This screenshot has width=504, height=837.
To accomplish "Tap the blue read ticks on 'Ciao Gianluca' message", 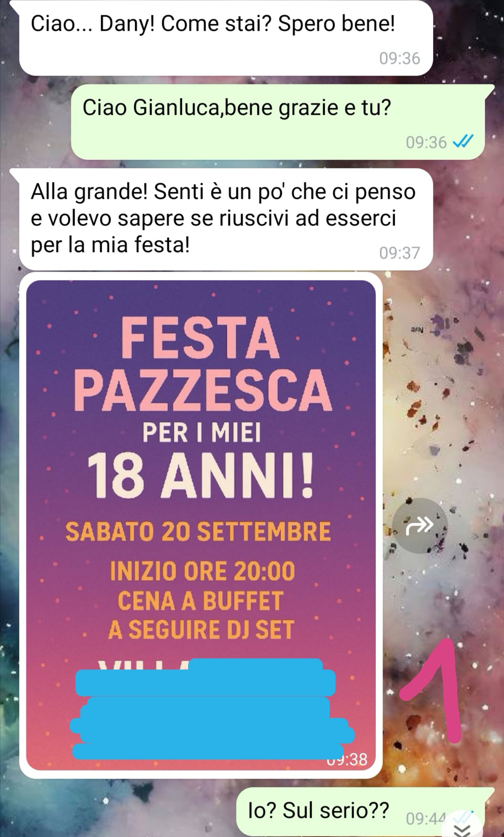I will pos(463,141).
